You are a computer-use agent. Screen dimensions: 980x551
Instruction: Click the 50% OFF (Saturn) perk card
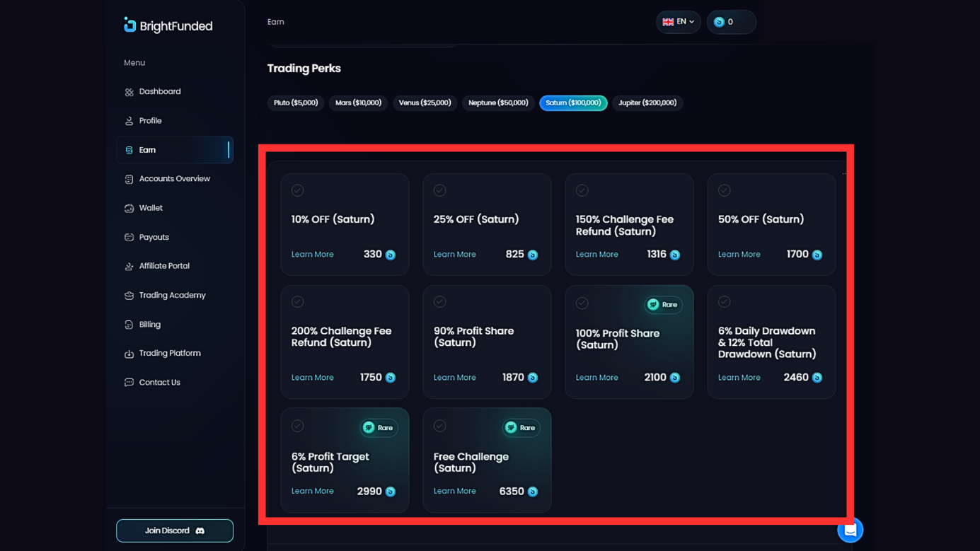pos(771,224)
